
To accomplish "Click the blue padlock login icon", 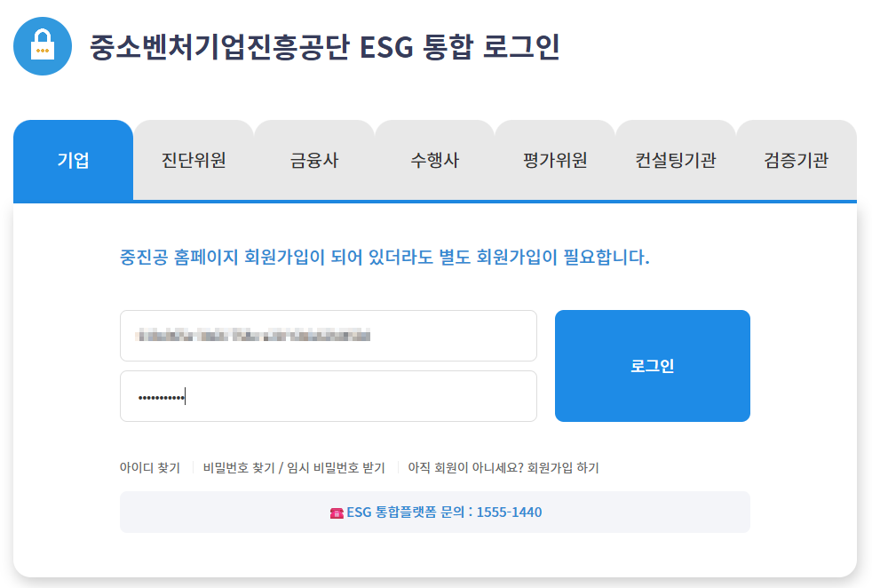I will (43, 46).
